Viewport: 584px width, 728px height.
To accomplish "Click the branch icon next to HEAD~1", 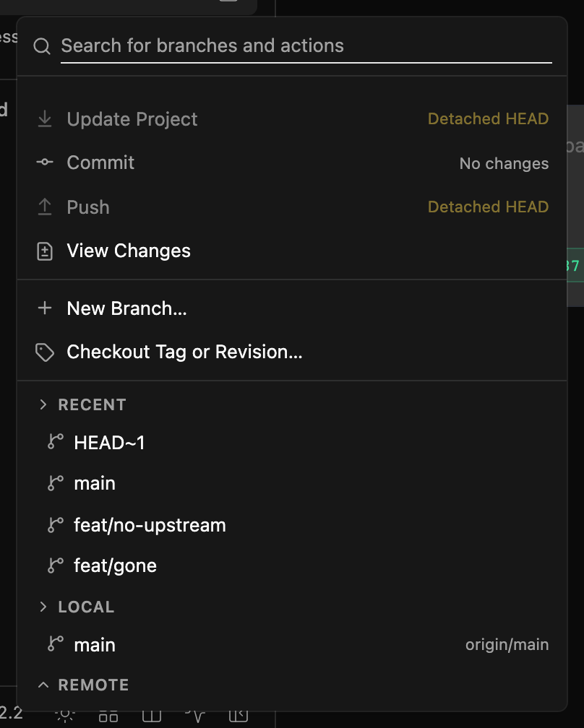I will pyautogui.click(x=55, y=441).
